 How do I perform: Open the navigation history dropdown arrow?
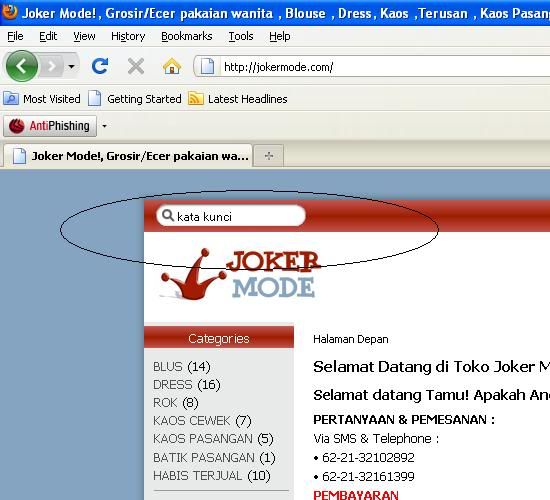pos(72,66)
